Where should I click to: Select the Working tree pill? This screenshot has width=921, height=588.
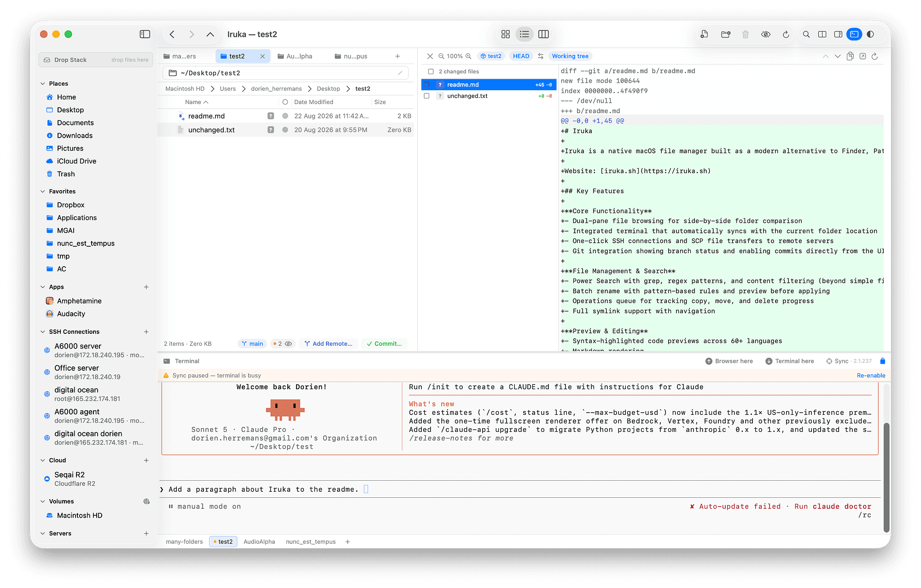click(570, 56)
